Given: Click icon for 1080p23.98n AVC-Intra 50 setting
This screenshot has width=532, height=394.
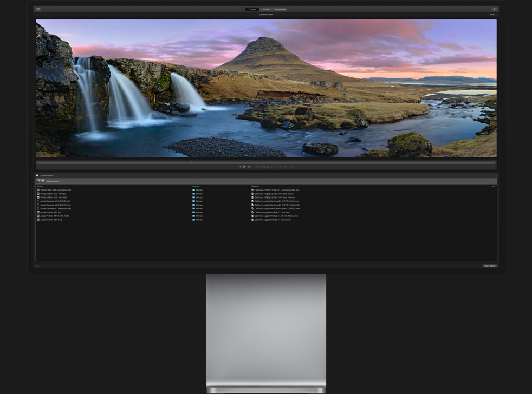Looking at the screenshot, I should pos(38,194).
